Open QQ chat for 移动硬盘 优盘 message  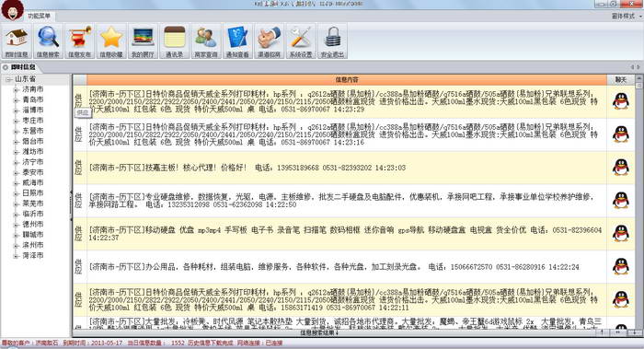click(621, 233)
